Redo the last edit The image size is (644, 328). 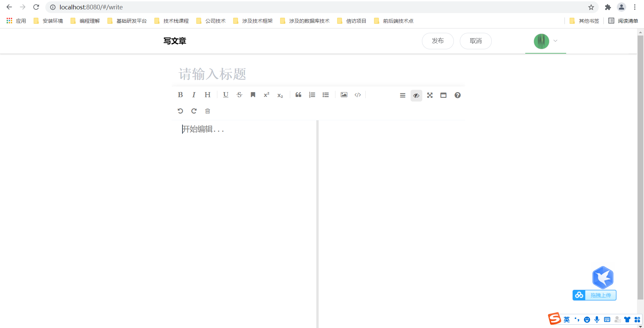point(194,111)
